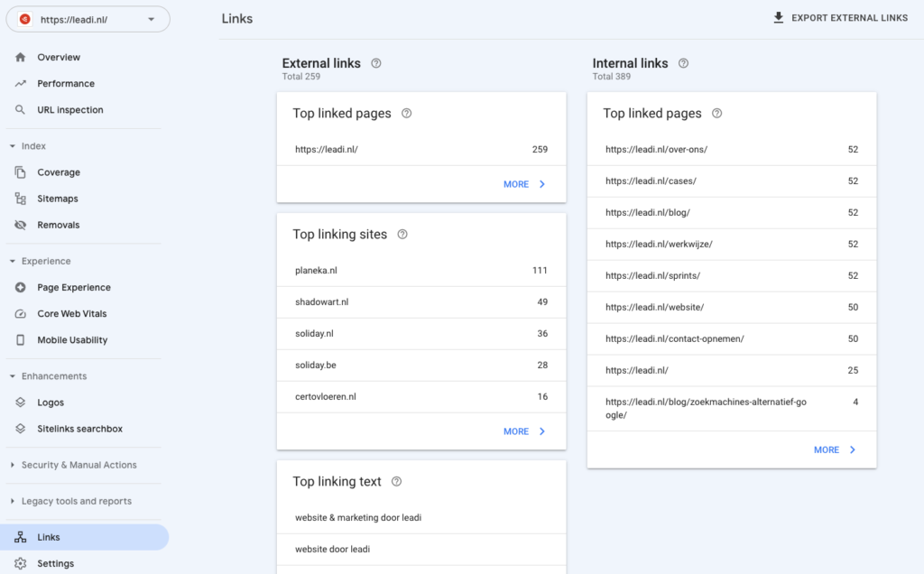Open help icon beside internal Top linked pages
Screen dimensions: 924x574
[x=717, y=113]
